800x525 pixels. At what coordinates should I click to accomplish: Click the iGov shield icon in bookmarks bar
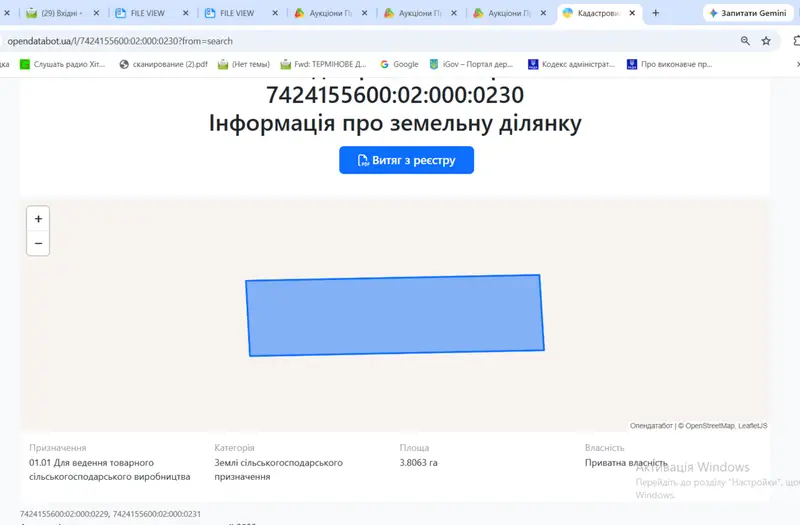434,64
